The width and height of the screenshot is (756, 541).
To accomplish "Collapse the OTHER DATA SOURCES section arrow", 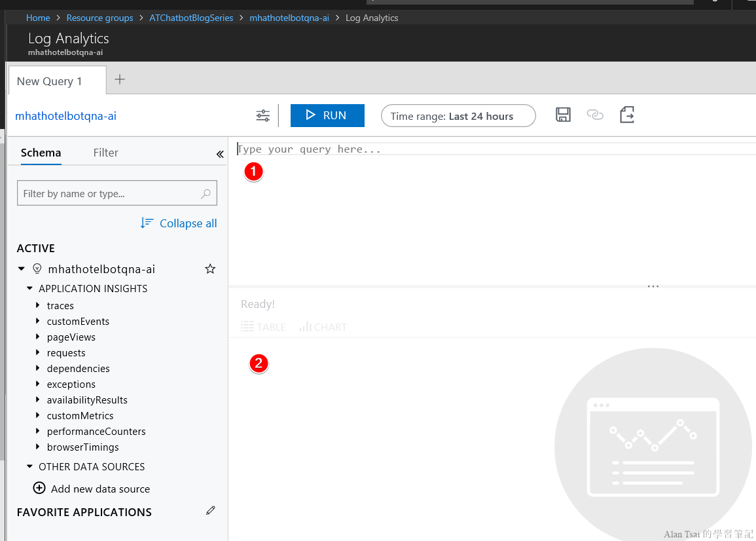I will (29, 466).
